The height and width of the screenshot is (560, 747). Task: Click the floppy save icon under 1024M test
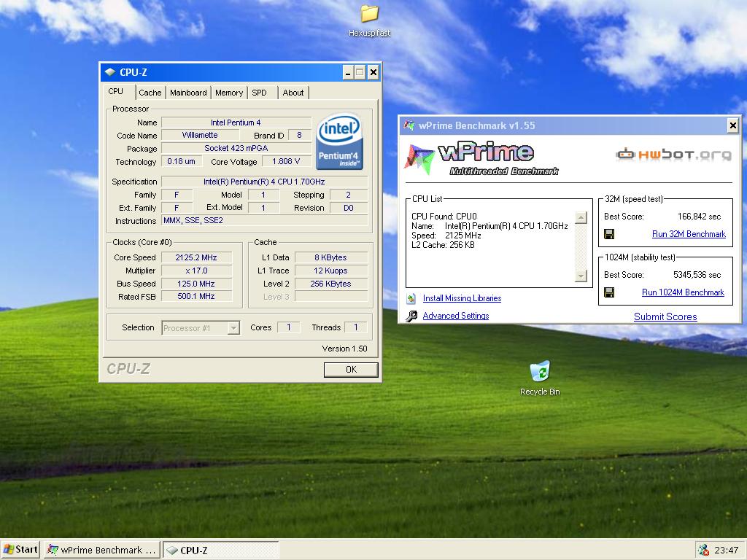[609, 292]
